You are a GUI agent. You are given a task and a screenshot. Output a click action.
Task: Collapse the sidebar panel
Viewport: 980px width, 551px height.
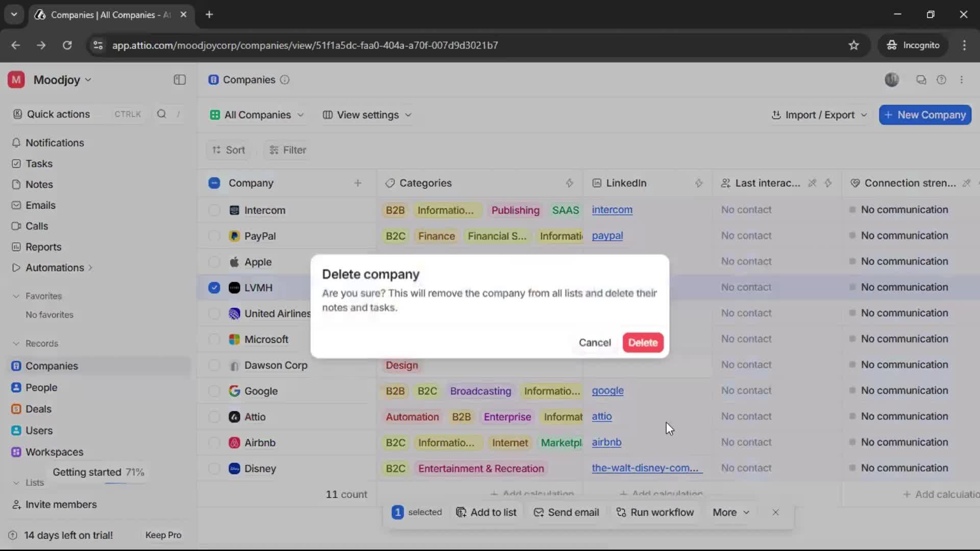(179, 80)
